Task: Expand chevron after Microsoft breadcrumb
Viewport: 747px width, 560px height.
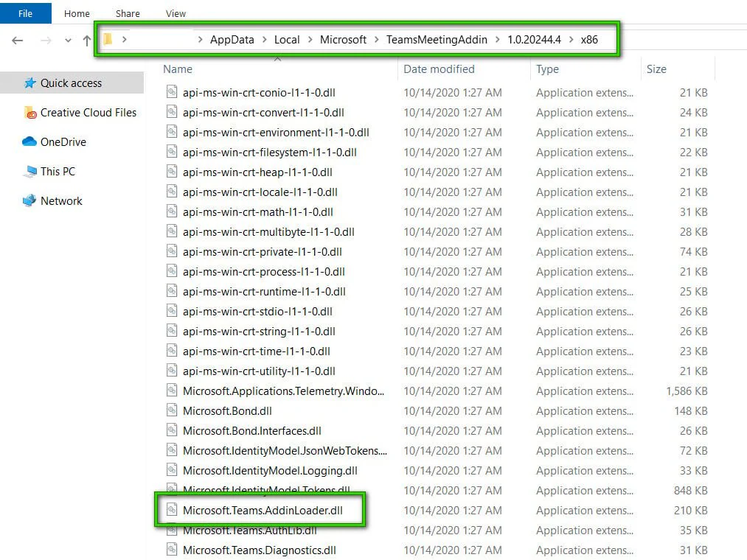Action: (x=376, y=40)
